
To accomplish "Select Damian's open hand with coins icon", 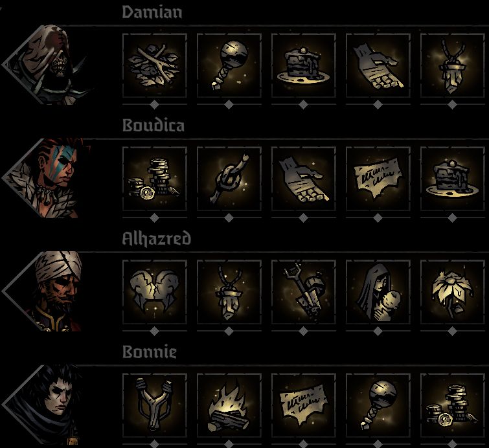I will coord(378,65).
